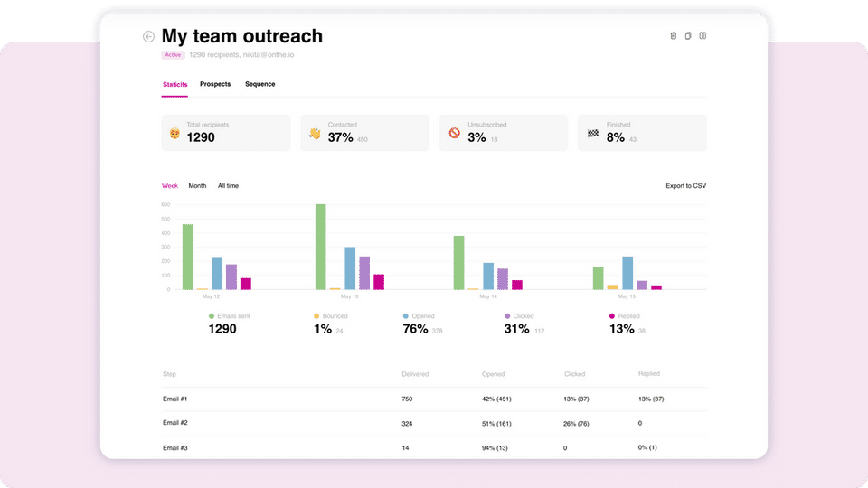868x488 pixels.
Task: Click the Finished 8% card
Action: point(642,133)
